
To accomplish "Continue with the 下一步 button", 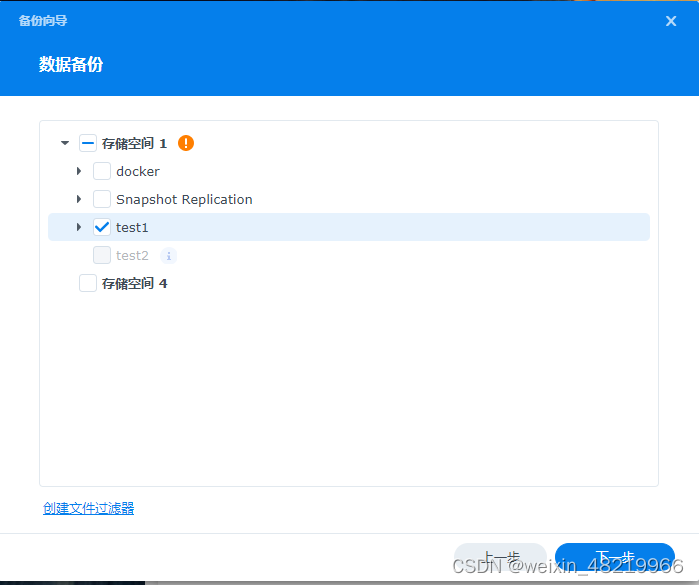I will click(x=615, y=558).
